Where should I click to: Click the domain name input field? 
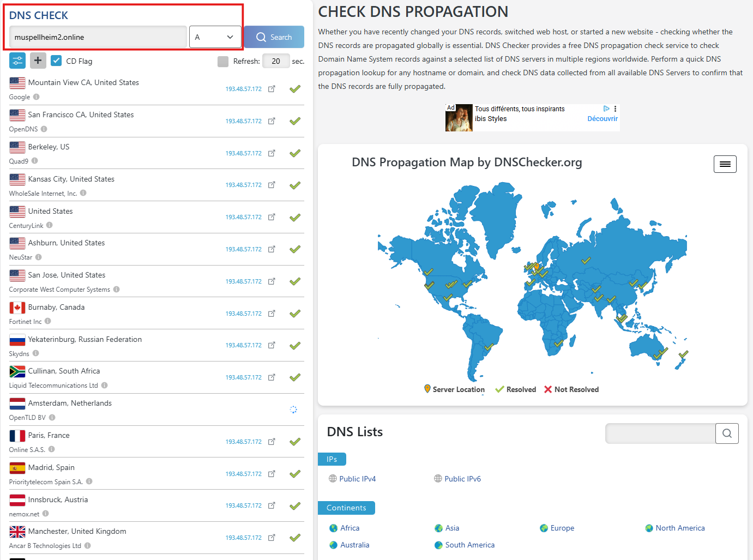click(98, 37)
